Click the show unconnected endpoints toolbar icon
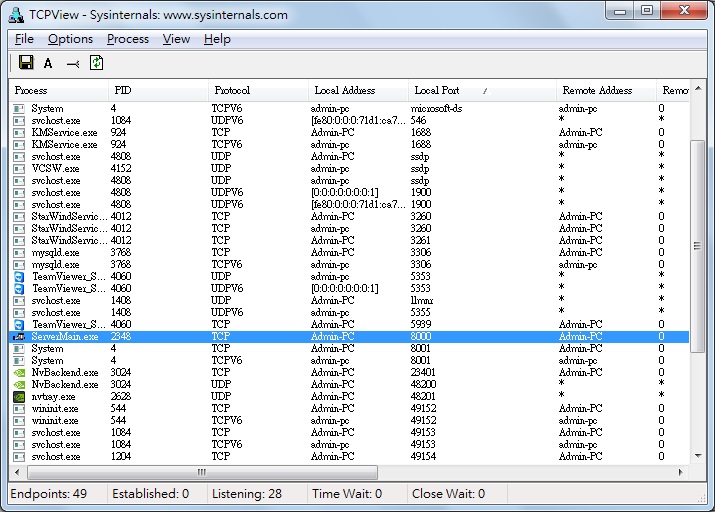 [73, 64]
